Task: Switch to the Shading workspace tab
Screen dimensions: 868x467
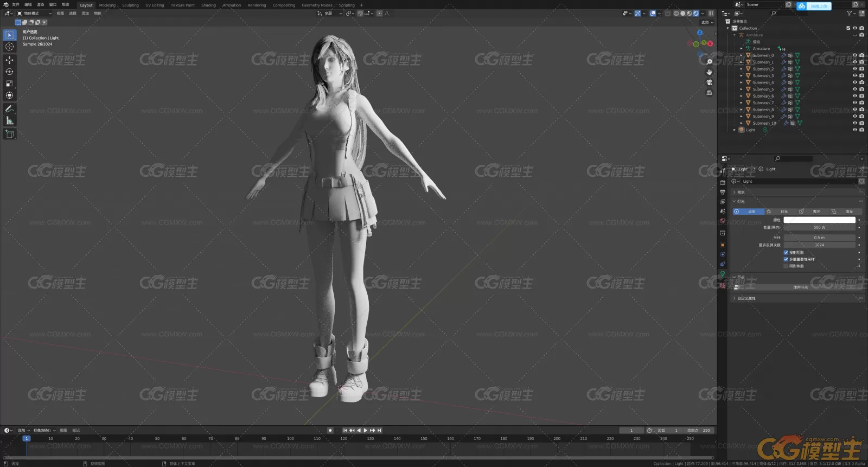Action: pyautogui.click(x=208, y=5)
